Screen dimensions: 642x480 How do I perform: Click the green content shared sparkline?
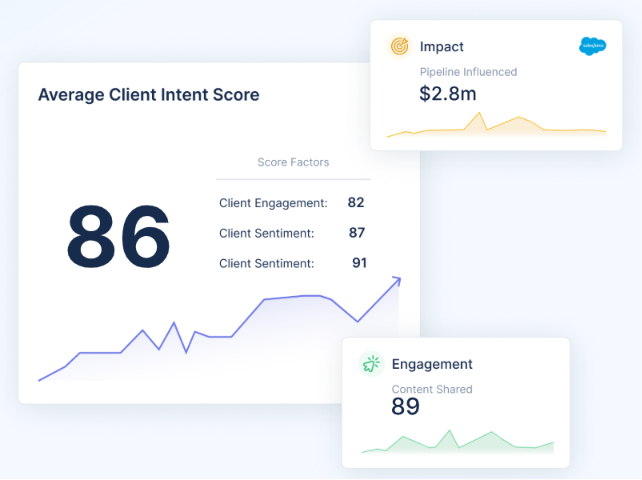pyautogui.click(x=457, y=442)
